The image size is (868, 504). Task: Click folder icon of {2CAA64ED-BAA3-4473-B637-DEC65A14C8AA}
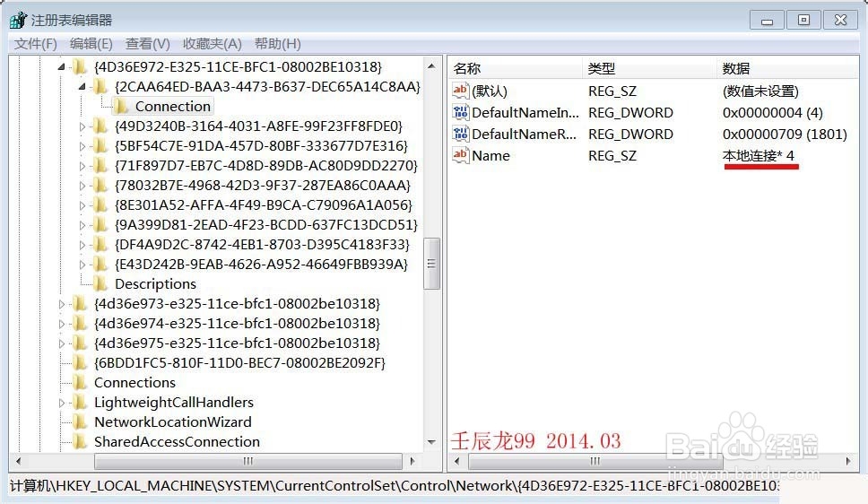[100, 86]
